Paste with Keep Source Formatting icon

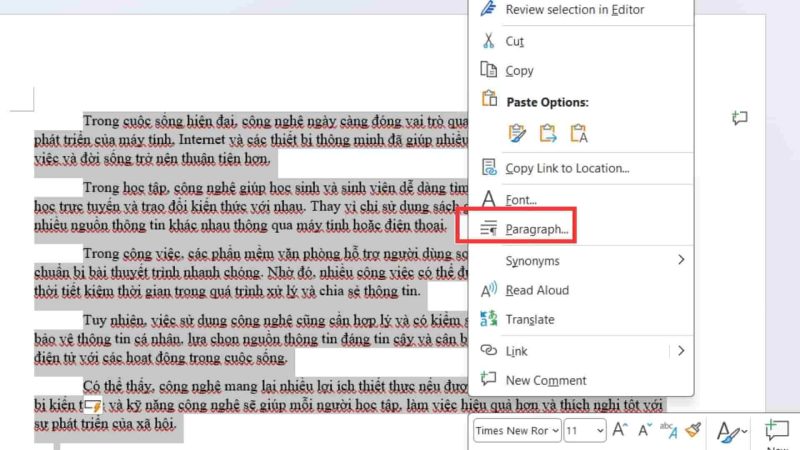tap(517, 133)
